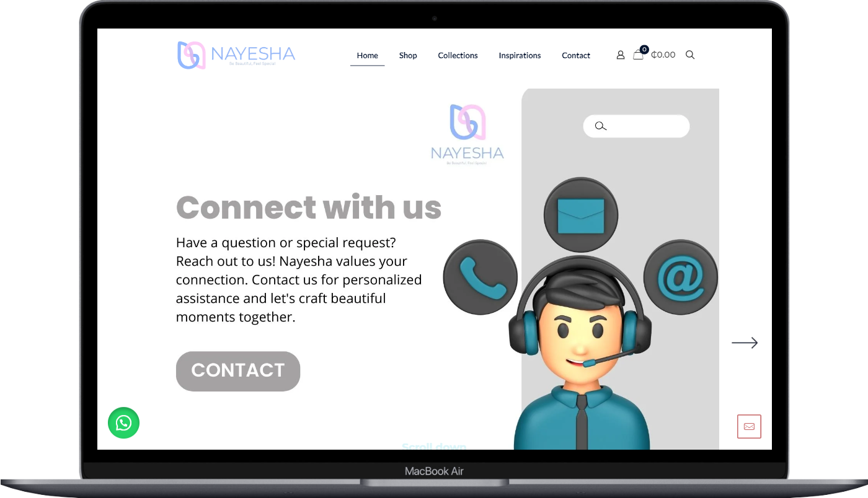Click the red envelope mail icon
868x498 pixels.
(749, 427)
